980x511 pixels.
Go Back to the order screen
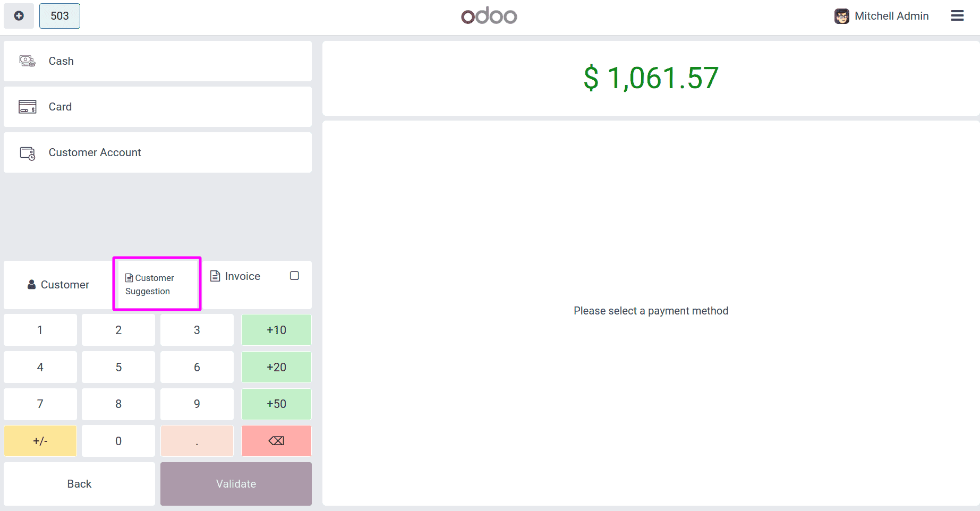79,484
